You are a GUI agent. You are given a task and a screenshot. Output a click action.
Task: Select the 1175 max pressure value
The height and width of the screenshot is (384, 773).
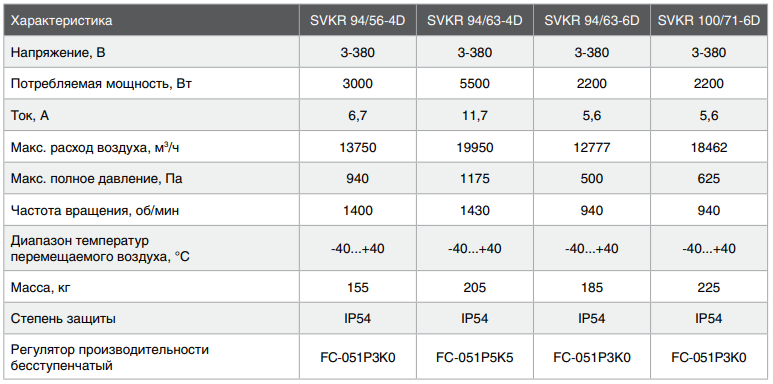[475, 178]
